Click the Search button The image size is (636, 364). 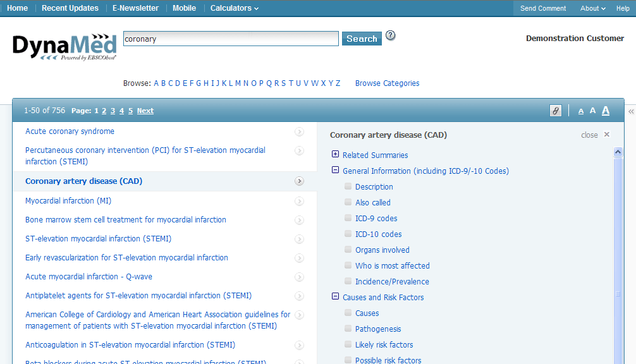pyautogui.click(x=362, y=39)
